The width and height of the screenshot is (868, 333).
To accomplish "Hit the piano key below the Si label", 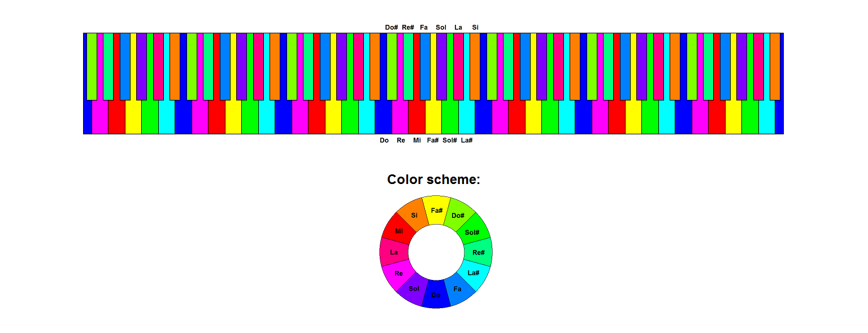I will (475, 67).
